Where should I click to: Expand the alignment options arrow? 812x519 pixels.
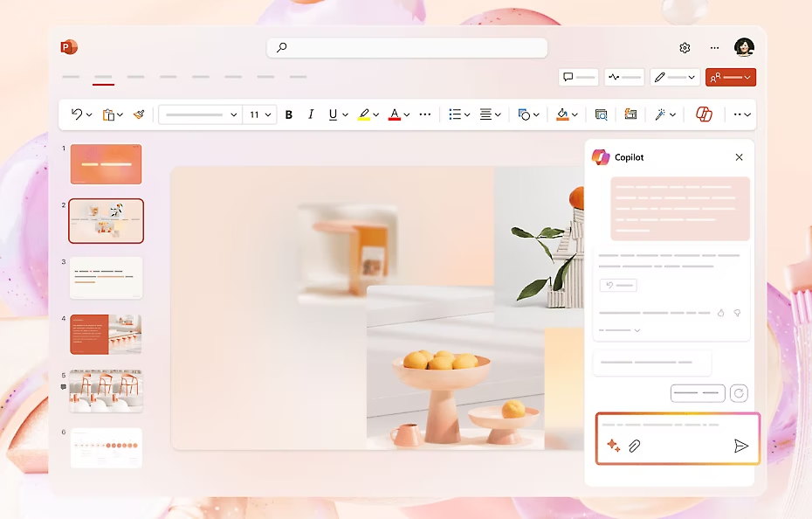pyautogui.click(x=498, y=114)
